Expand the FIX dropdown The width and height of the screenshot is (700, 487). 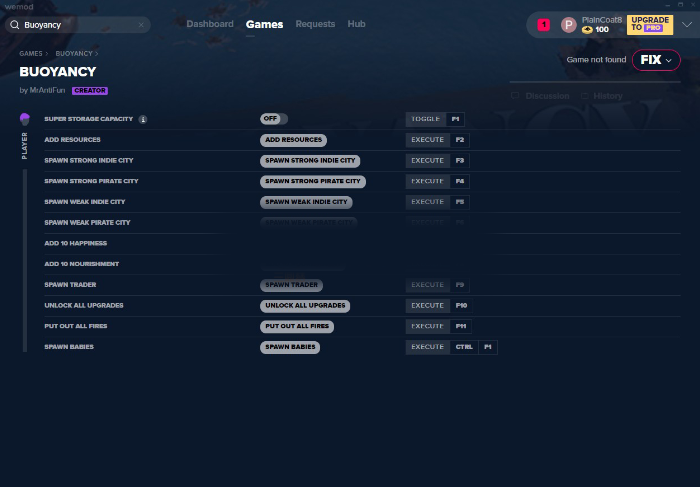tap(655, 60)
